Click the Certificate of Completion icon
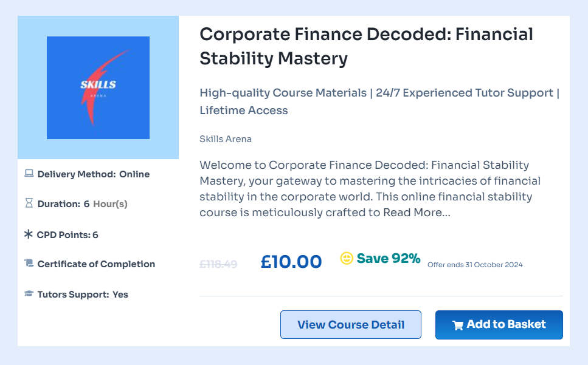Viewport: 588px width, 365px height. (x=29, y=264)
